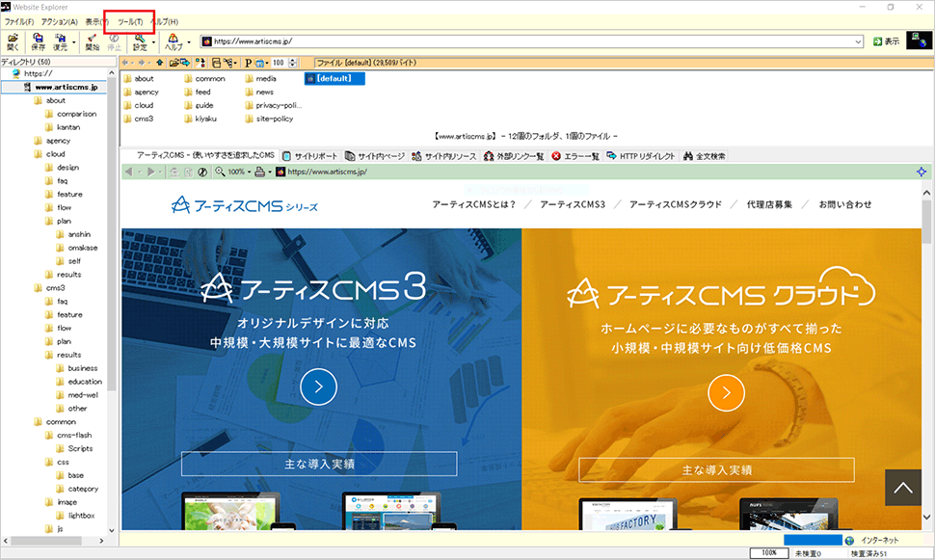Screen dimensions: 935x560
Task: Switch to the サイト内リソース tab
Action: [x=444, y=156]
